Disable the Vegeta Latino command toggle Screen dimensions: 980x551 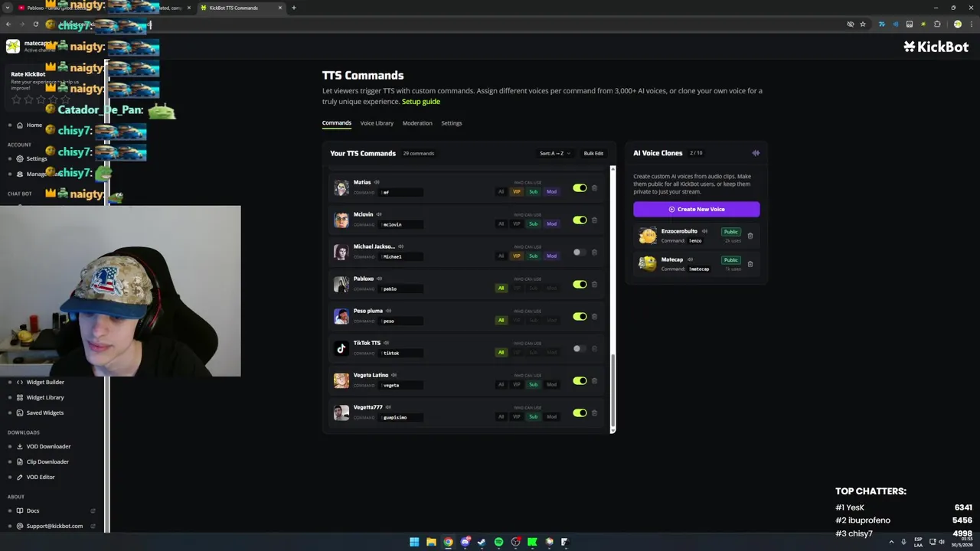(580, 380)
